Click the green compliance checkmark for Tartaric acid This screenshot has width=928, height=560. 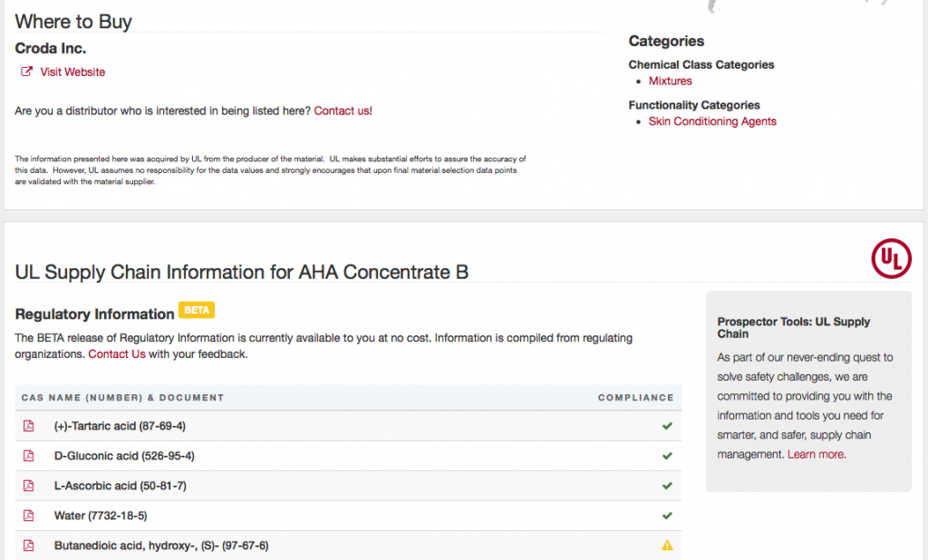tap(667, 426)
